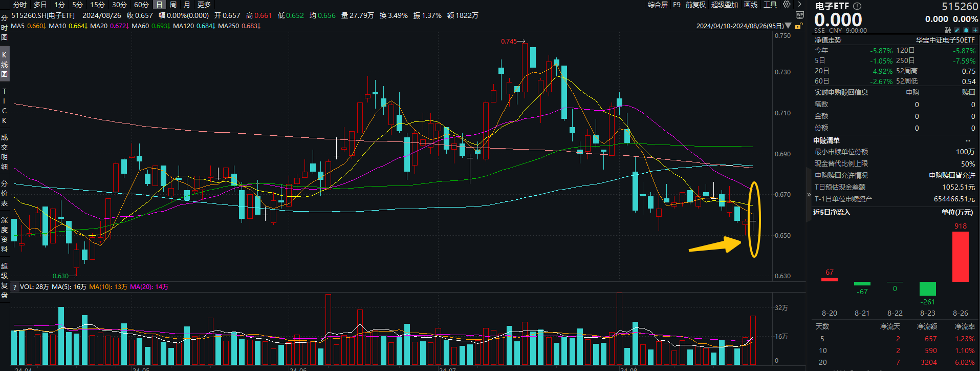Open the 画线 drawing menu

coord(751,5)
